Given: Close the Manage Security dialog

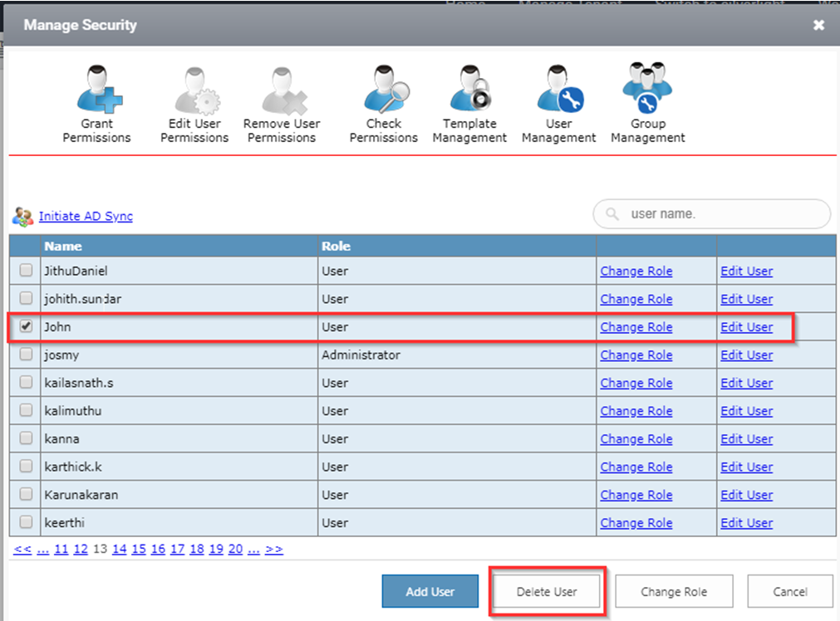Looking at the screenshot, I should click(x=818, y=25).
